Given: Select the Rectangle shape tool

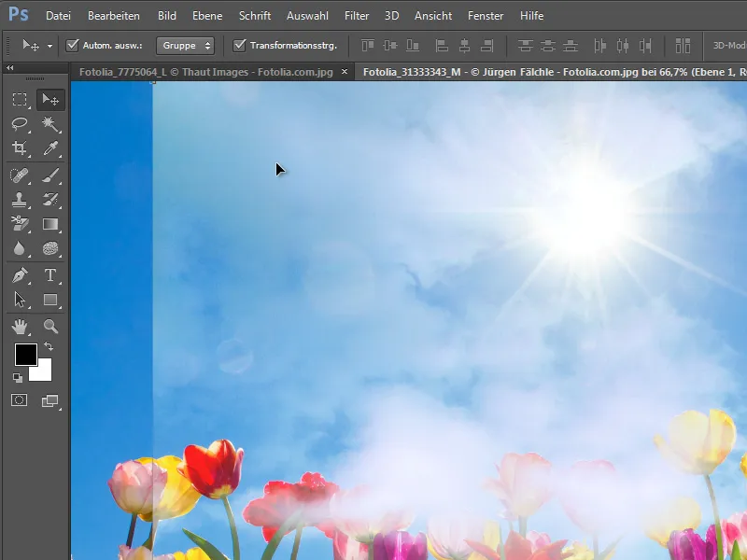Looking at the screenshot, I should 50,300.
